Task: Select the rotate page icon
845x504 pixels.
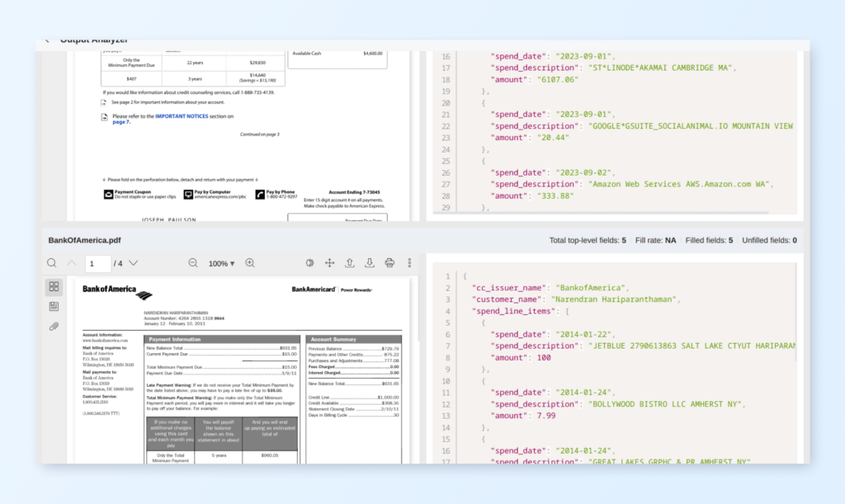Action: click(309, 262)
